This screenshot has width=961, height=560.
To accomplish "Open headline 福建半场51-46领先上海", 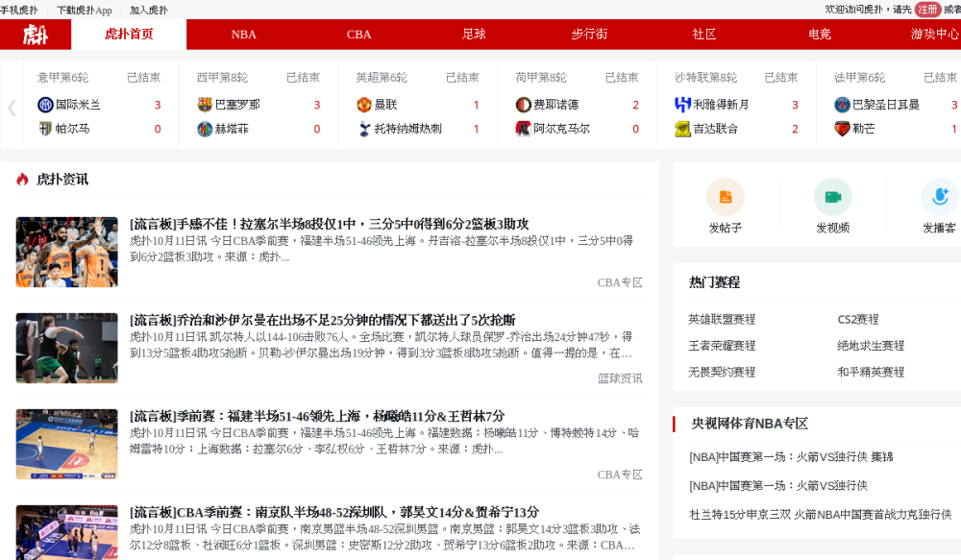I will (x=317, y=417).
